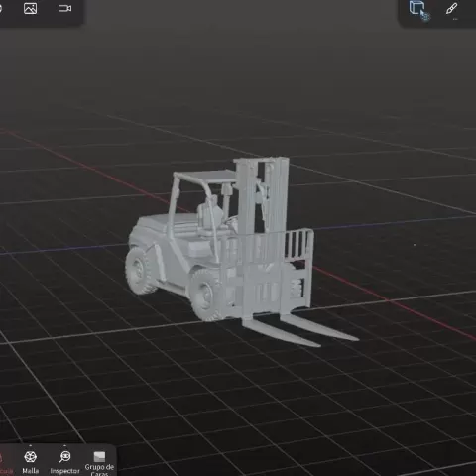The height and width of the screenshot is (476, 476).
Task: Click the forklift driver's seat
Action: 209,214
